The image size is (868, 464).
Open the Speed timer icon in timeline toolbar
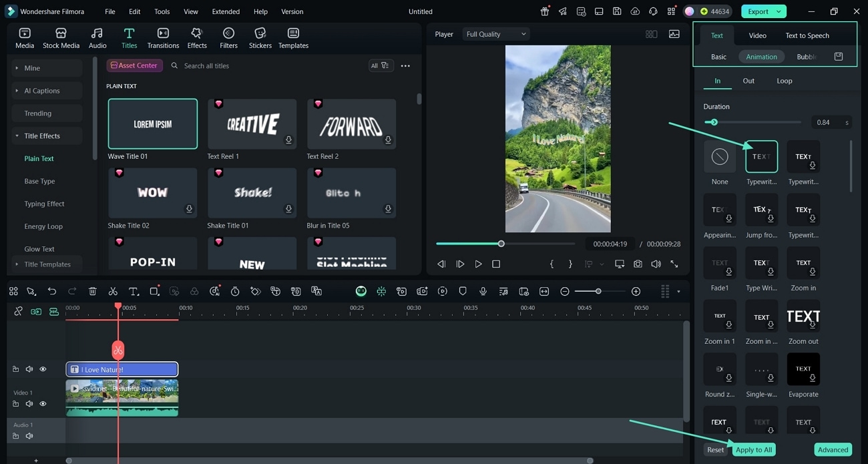click(235, 291)
